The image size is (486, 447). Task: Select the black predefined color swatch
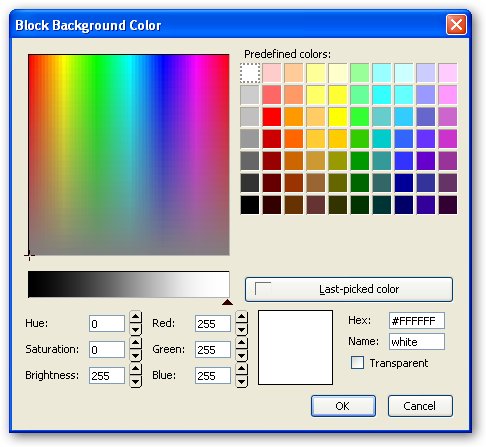[x=250, y=205]
